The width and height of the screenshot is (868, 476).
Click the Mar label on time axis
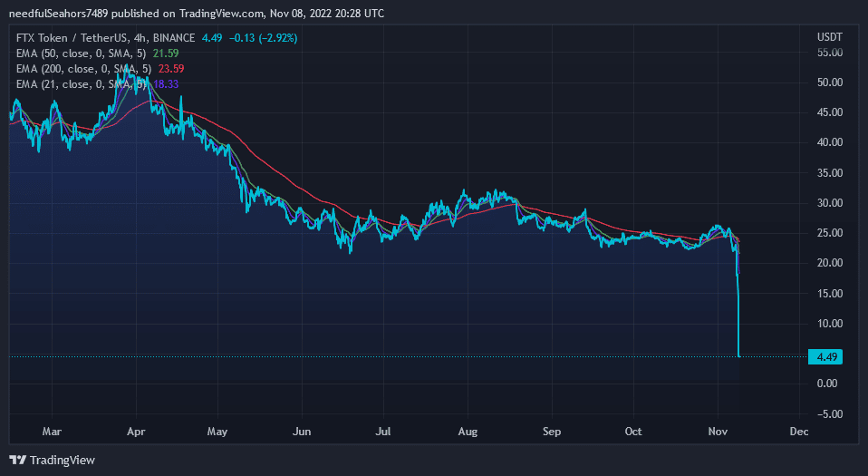coord(53,432)
